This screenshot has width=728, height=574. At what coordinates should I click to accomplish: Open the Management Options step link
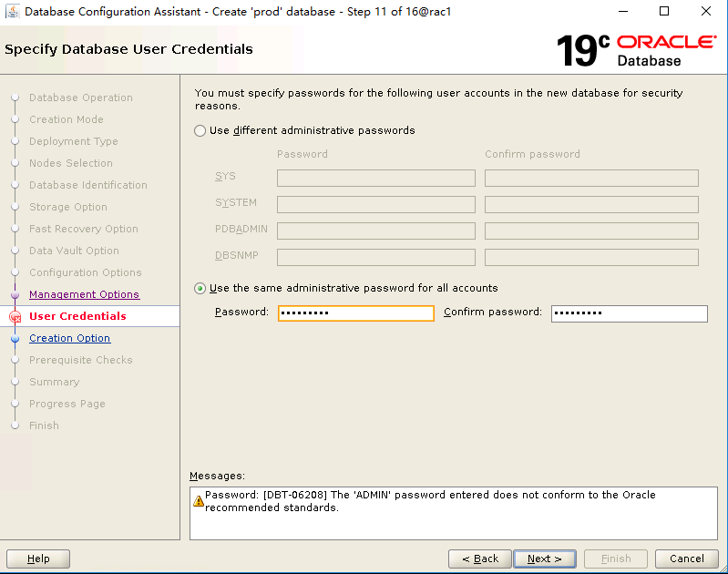[84, 294]
